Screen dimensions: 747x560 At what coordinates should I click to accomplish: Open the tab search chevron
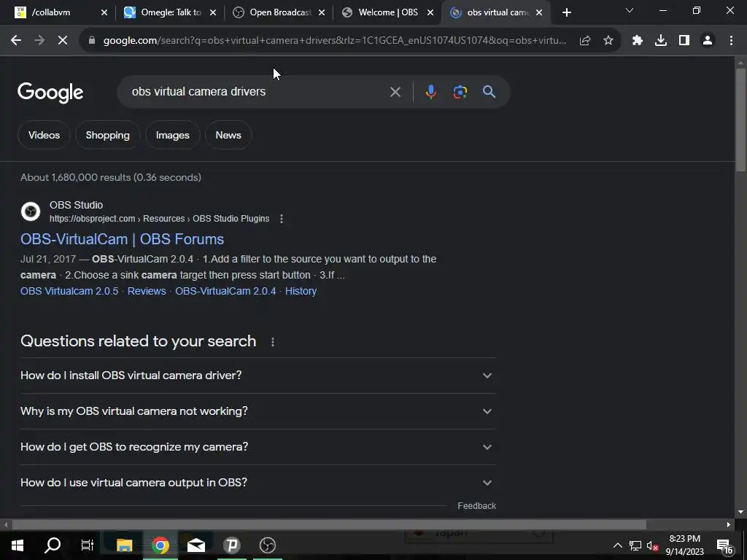click(x=630, y=10)
